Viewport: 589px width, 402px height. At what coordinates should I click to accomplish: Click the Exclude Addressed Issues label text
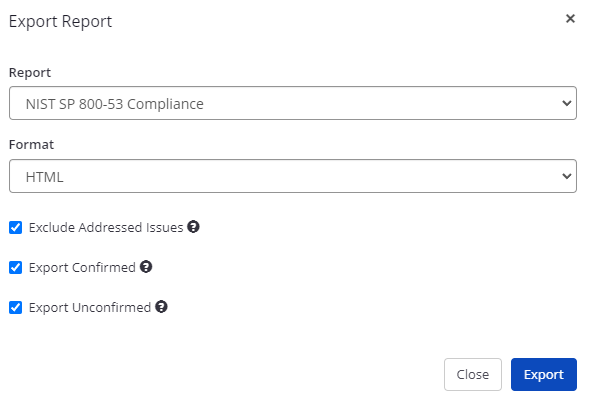tap(106, 228)
